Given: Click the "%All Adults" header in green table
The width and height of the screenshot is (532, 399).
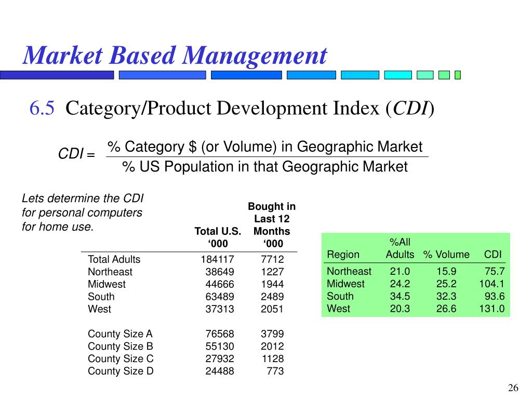Looking at the screenshot, I should pyautogui.click(x=400, y=248).
